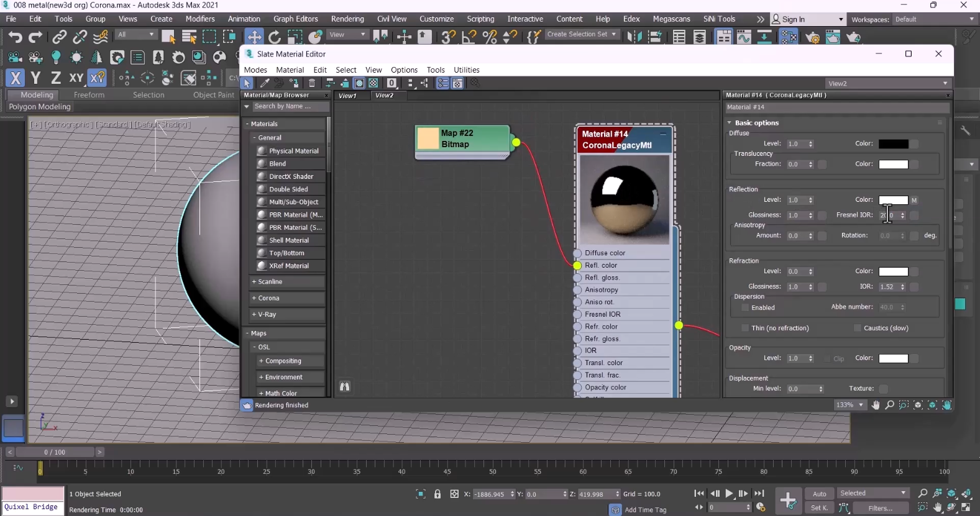
Task: Click Physical Material in browser list
Action: [x=290, y=151]
